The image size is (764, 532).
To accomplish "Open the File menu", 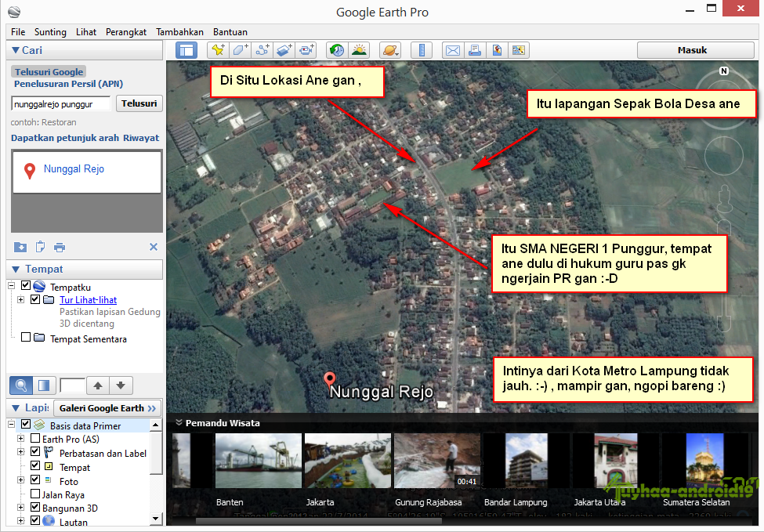I will click(x=18, y=31).
